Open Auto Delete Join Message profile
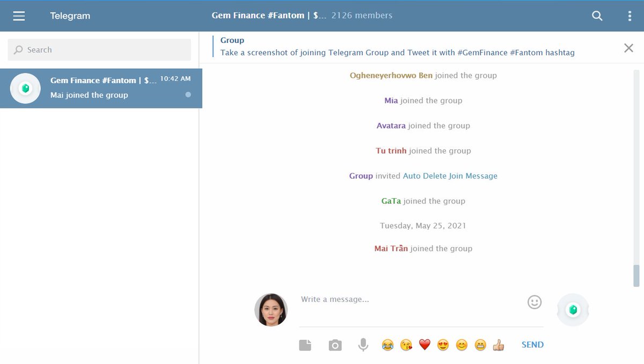This screenshot has width=644, height=364. coord(450,176)
